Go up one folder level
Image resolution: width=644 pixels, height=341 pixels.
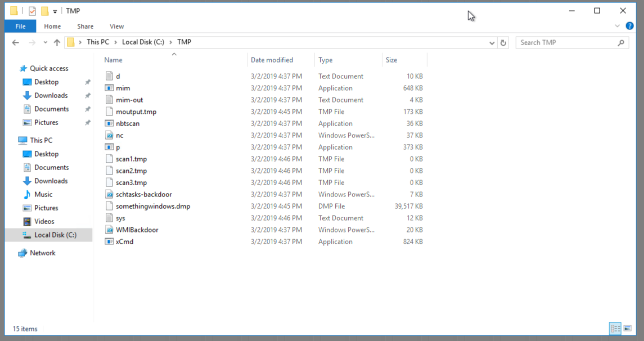pos(57,42)
